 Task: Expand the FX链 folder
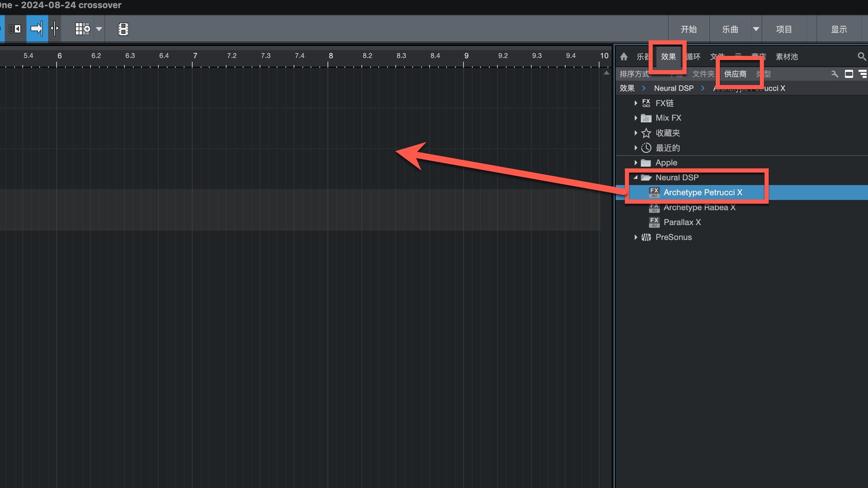(x=636, y=103)
